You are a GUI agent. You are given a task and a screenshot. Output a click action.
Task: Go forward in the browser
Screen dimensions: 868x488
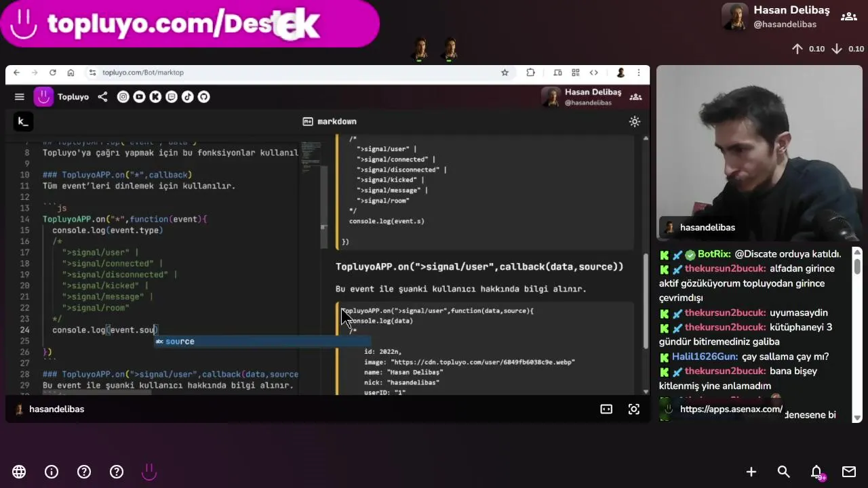coord(34,73)
